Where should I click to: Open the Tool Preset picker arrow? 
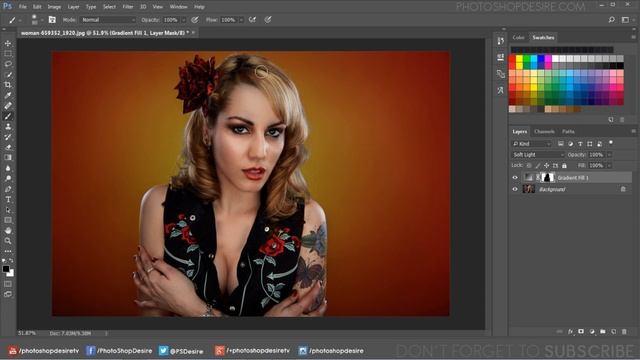20,20
